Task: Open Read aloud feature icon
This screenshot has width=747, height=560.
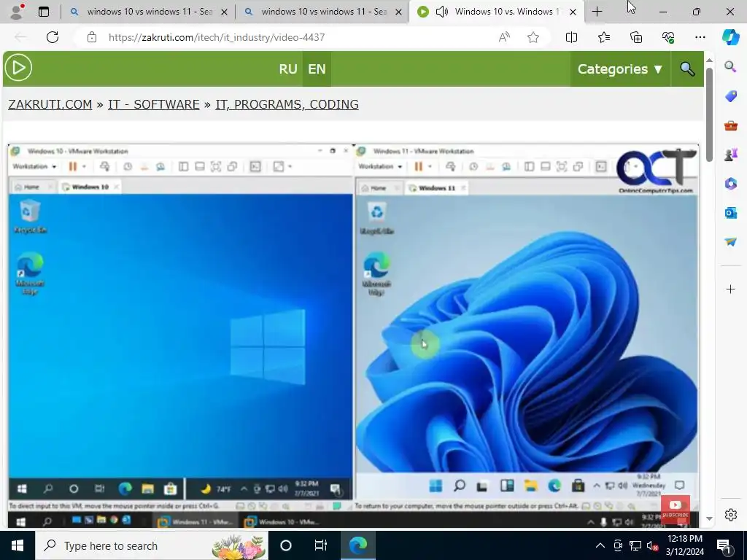Action: (x=504, y=37)
